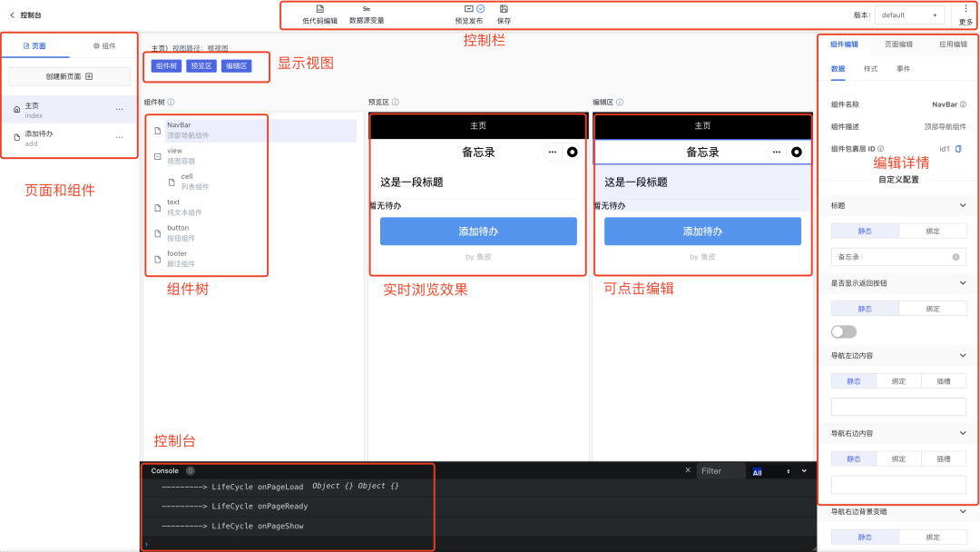The height and width of the screenshot is (552, 980).
Task: Toggle the 编辑区 view button
Action: coord(236,65)
